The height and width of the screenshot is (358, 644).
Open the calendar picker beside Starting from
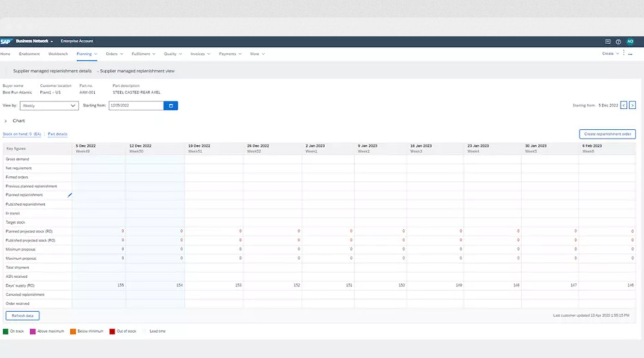pyautogui.click(x=170, y=105)
